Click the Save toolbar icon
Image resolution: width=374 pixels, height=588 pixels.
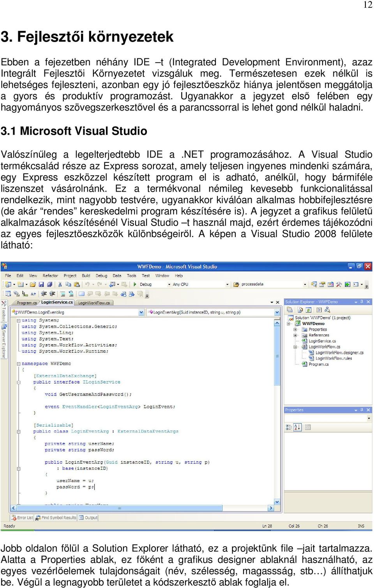point(41,284)
